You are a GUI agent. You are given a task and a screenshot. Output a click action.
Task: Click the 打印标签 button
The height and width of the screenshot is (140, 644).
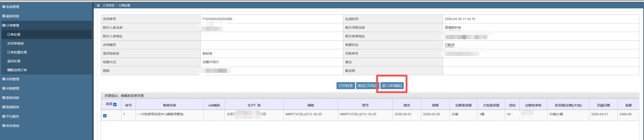coord(346,86)
